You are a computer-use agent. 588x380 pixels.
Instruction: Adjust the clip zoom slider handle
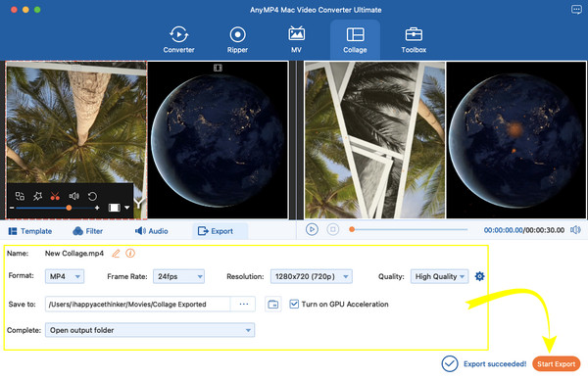pos(69,208)
